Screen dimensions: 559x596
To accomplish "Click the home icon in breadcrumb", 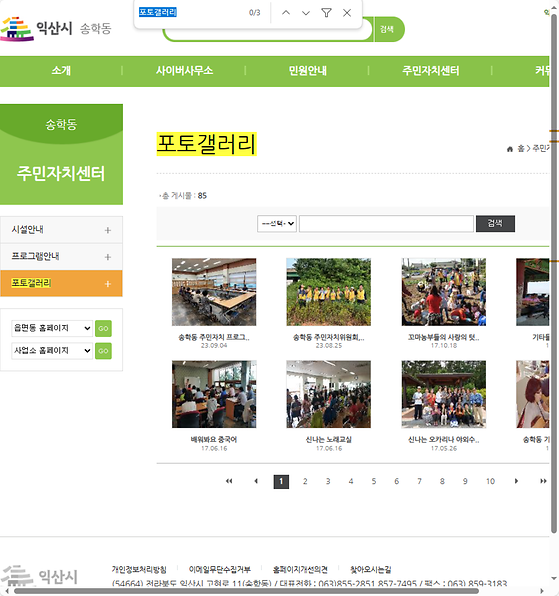I will click(x=510, y=149).
